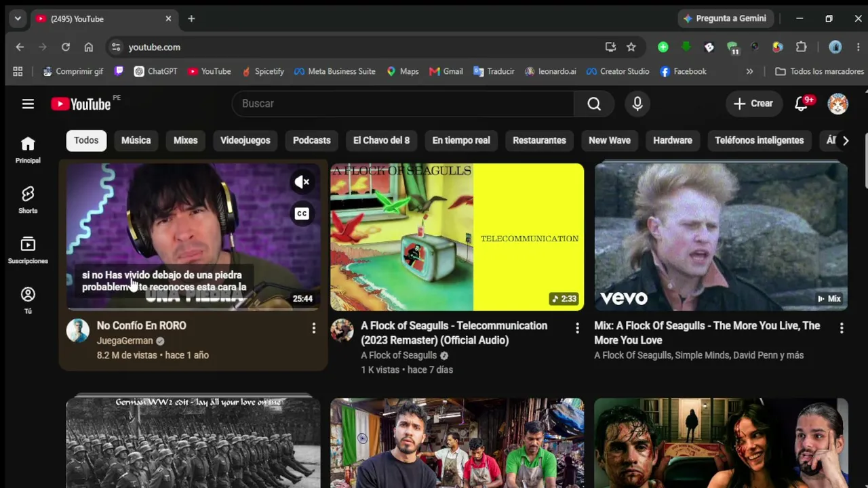The image size is (868, 488).
Task: Select the Mixes filter chip
Action: pyautogui.click(x=185, y=140)
